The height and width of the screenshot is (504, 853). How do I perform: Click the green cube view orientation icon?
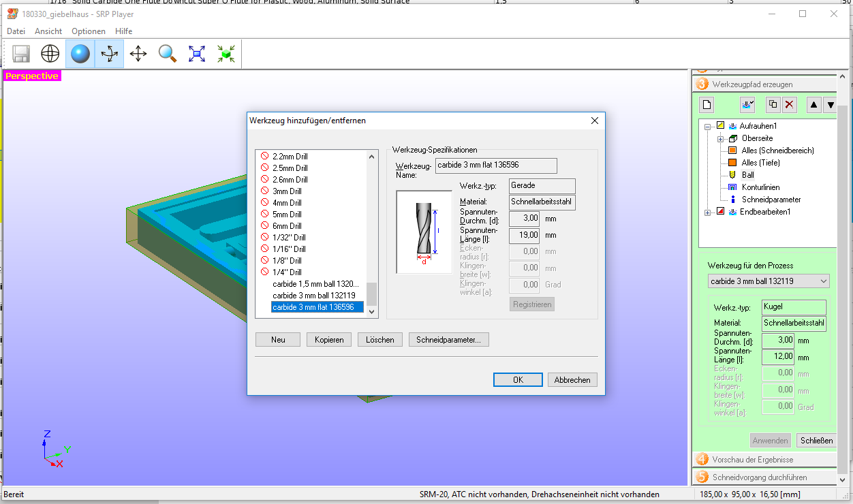pyautogui.click(x=226, y=54)
